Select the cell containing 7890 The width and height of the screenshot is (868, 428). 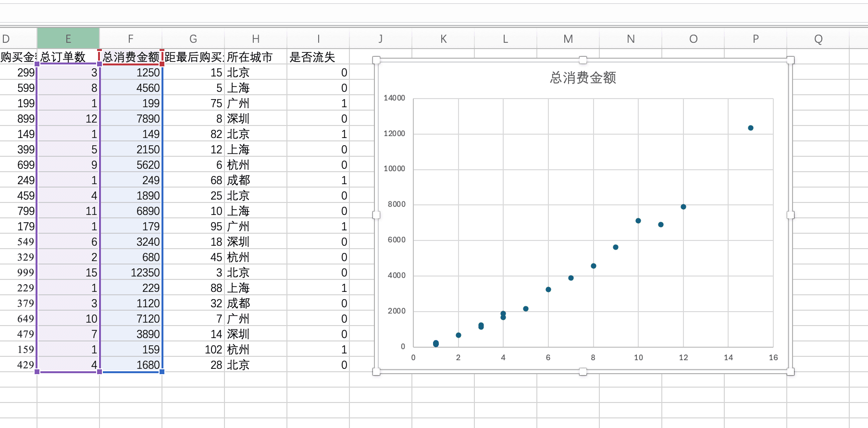click(x=131, y=119)
